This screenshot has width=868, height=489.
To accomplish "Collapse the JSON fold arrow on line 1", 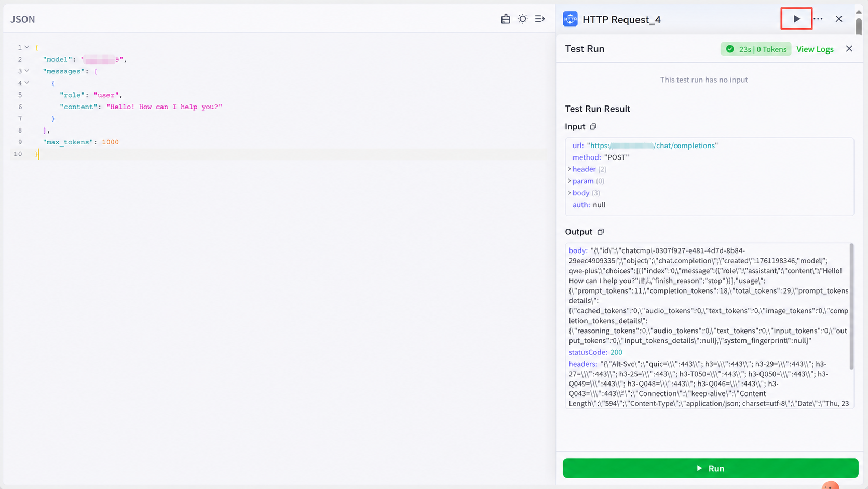I will pyautogui.click(x=27, y=47).
